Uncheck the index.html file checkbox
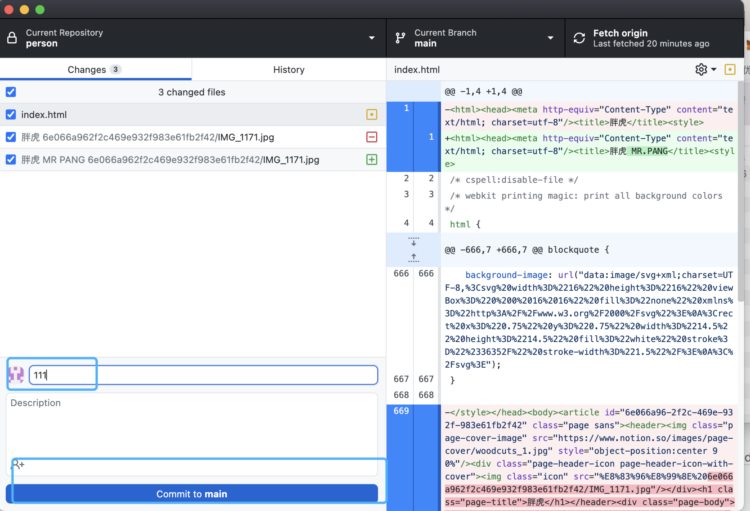This screenshot has width=750, height=511. pos(11,115)
